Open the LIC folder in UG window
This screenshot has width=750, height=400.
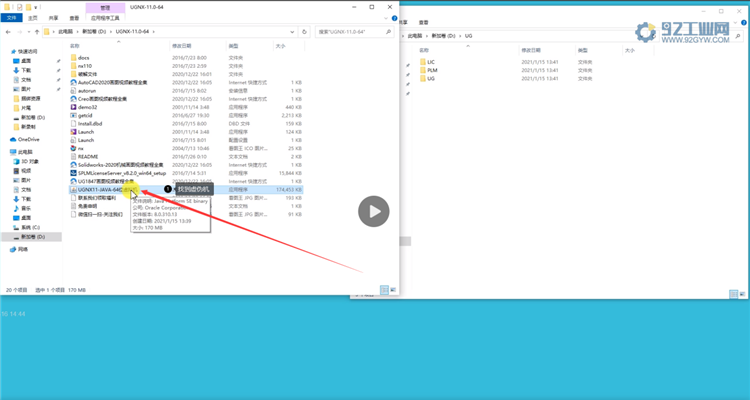point(428,62)
